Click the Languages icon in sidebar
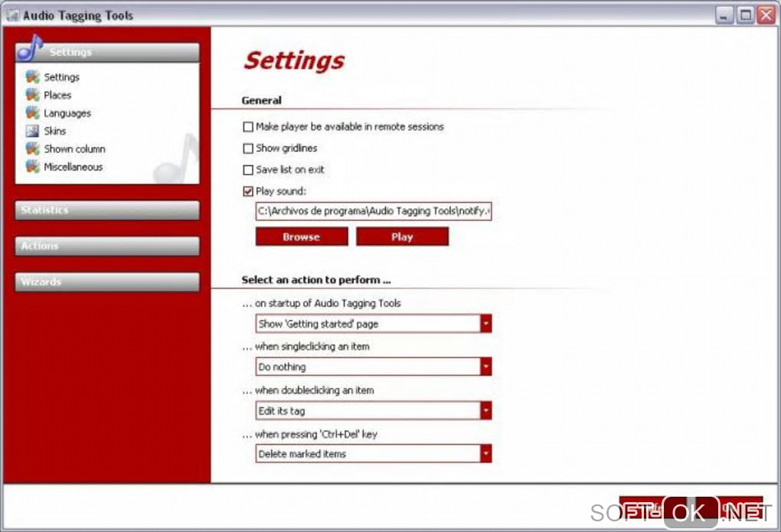The width and height of the screenshot is (781, 532). (x=32, y=113)
